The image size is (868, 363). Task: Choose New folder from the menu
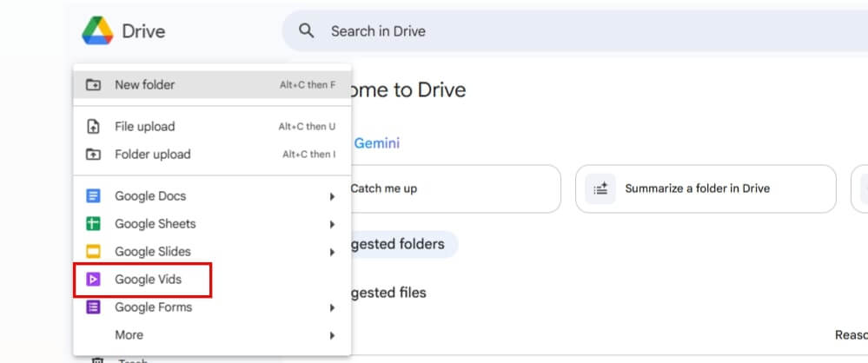click(x=212, y=84)
